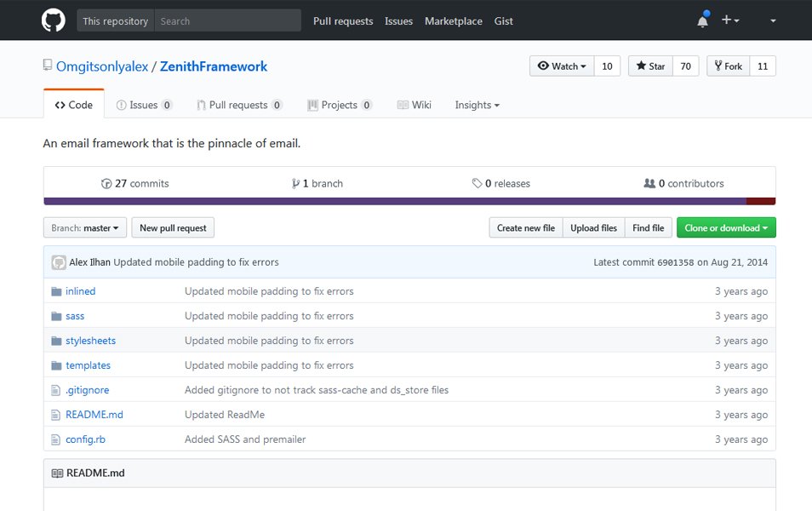This screenshot has width=812, height=511.
Task: Click the This repository scope label
Action: [x=116, y=20]
